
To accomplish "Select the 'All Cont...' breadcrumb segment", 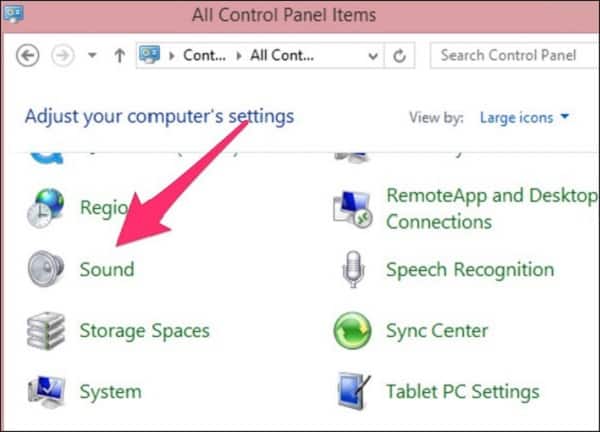I will coord(282,56).
